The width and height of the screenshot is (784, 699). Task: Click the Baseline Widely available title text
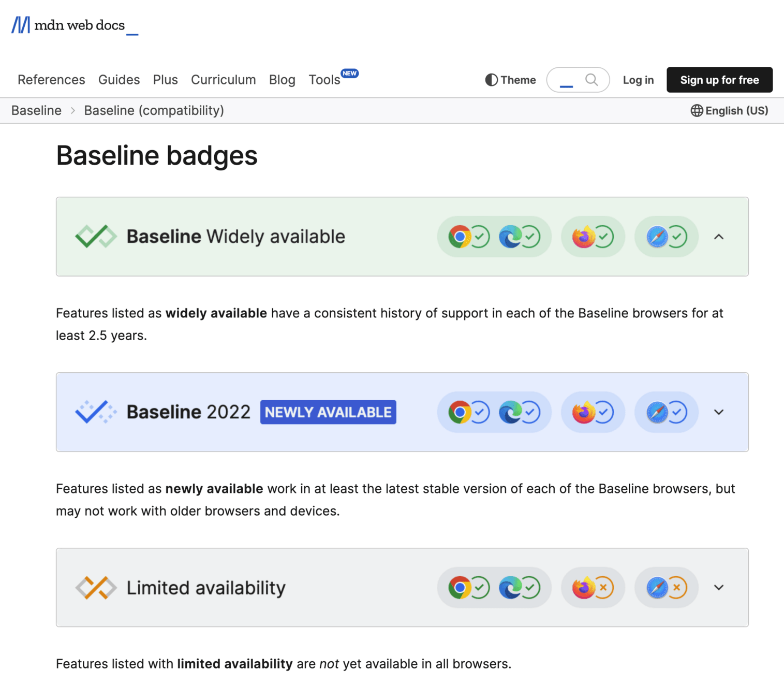(x=235, y=237)
